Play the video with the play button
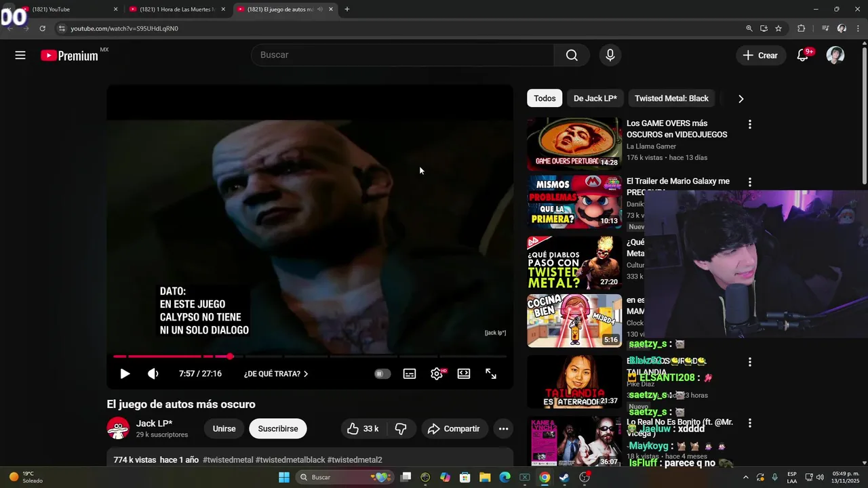Screen dimensions: 868x488 pos(125,373)
